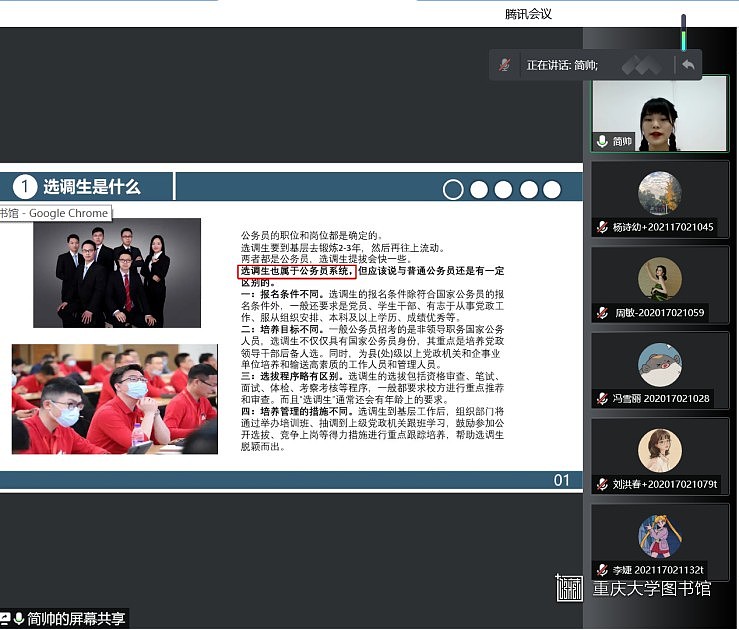The image size is (739, 630).
Task: Click muted mic icon next to 周敏
Action: (602, 313)
